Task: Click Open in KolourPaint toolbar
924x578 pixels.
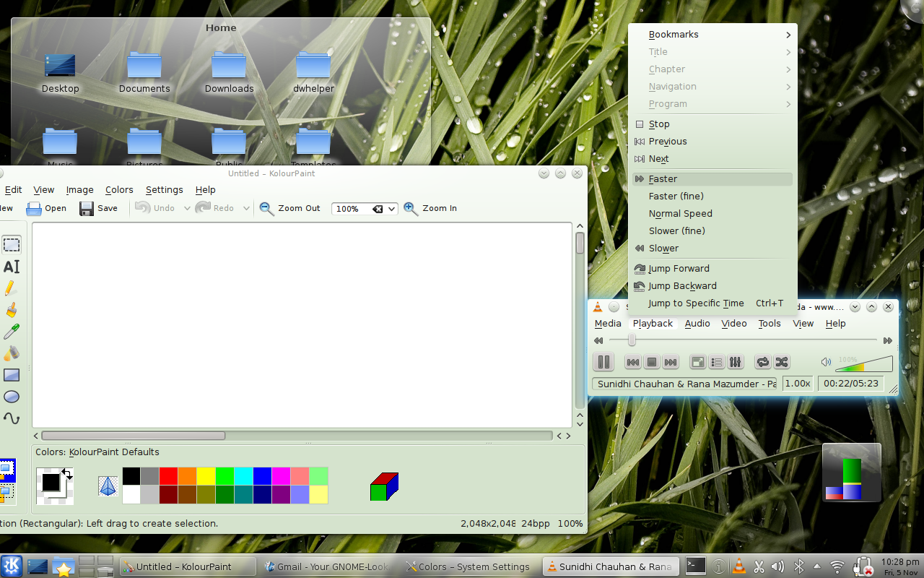Action: [46, 208]
